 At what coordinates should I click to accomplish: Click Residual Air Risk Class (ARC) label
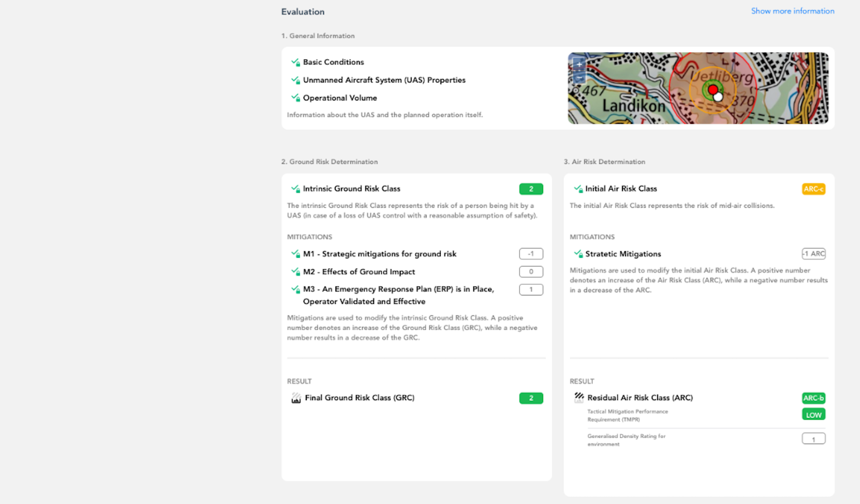coord(640,398)
